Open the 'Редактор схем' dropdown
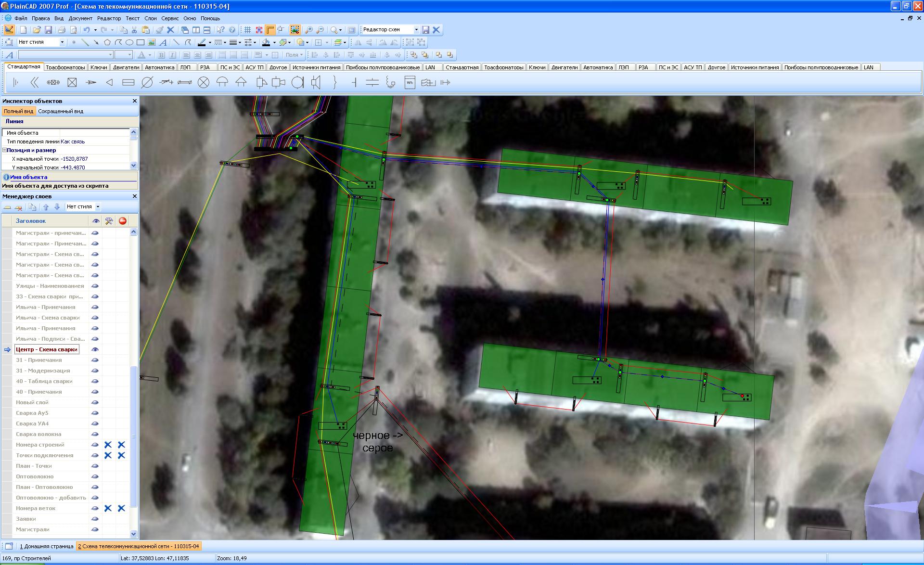This screenshot has width=924, height=565. 416,30
